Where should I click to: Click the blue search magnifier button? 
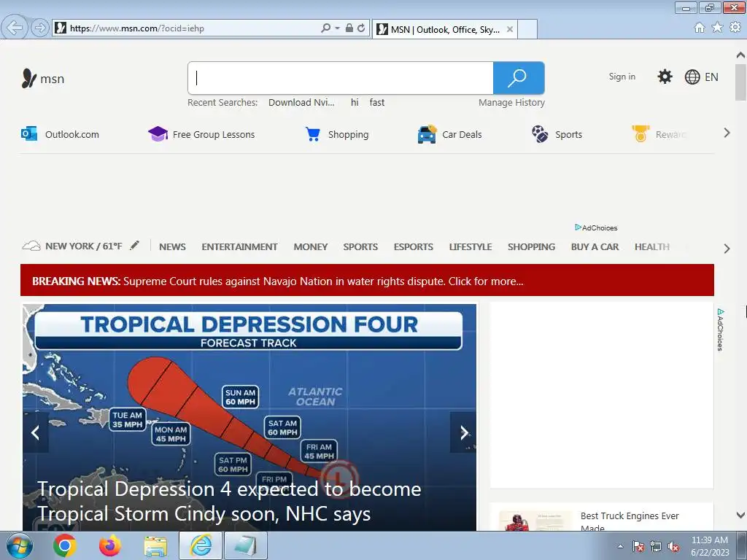coord(519,78)
